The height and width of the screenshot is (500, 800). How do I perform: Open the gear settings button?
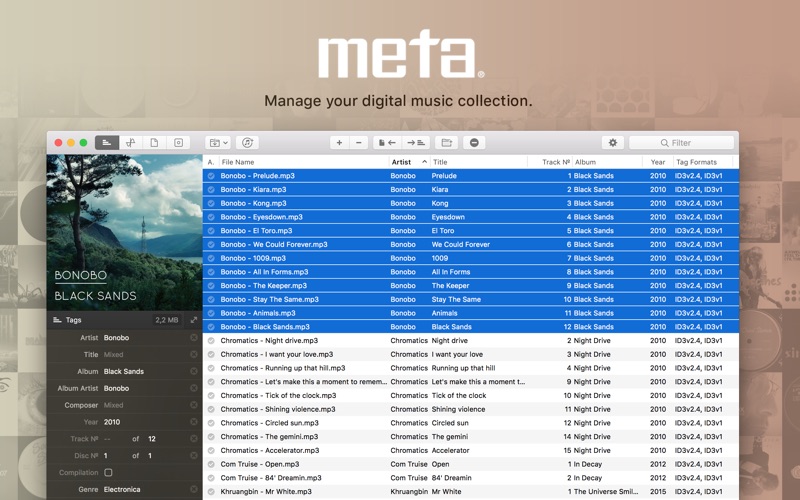pyautogui.click(x=613, y=143)
